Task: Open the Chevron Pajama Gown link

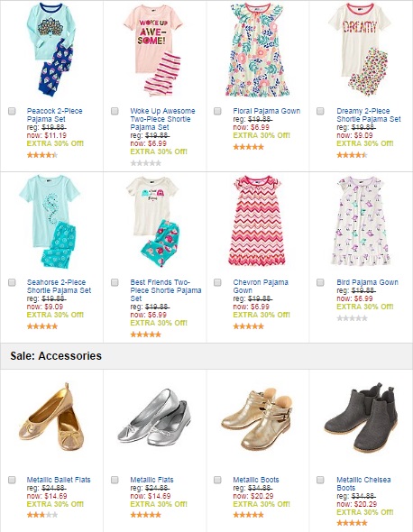Action: tap(261, 287)
